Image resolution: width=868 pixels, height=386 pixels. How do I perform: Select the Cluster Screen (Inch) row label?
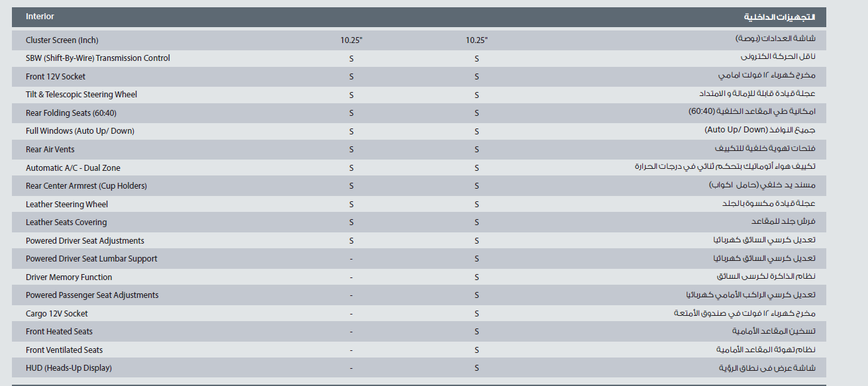62,40
